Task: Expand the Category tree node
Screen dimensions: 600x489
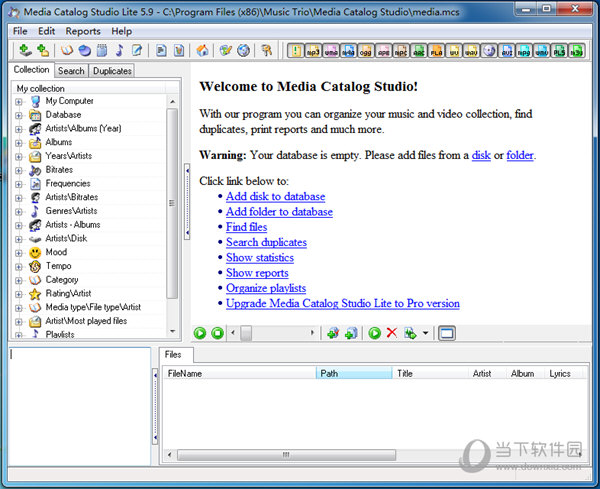Action: pos(18,280)
